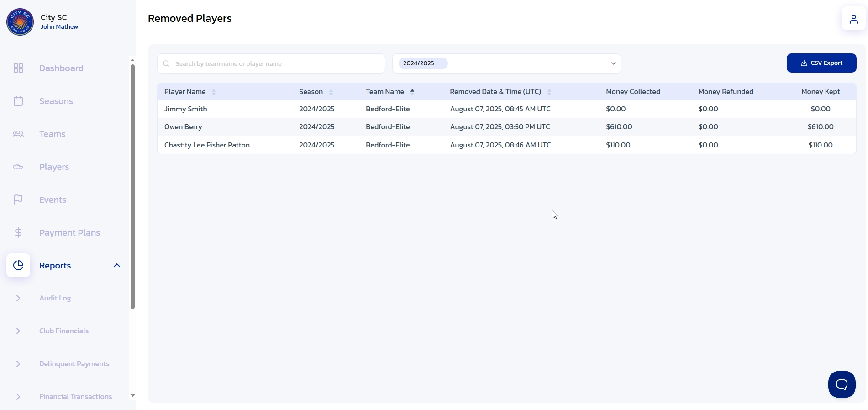
Task: Click John Mathew user name
Action: 59,27
